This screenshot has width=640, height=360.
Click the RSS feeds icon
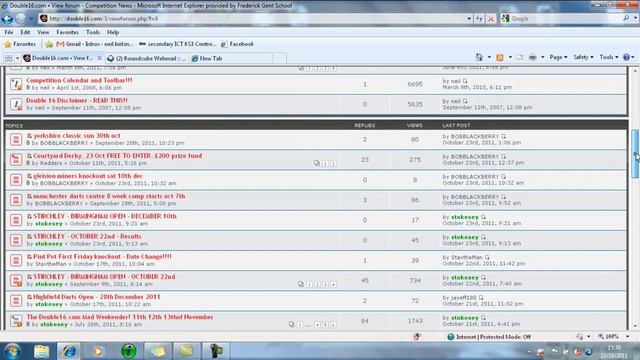point(500,57)
